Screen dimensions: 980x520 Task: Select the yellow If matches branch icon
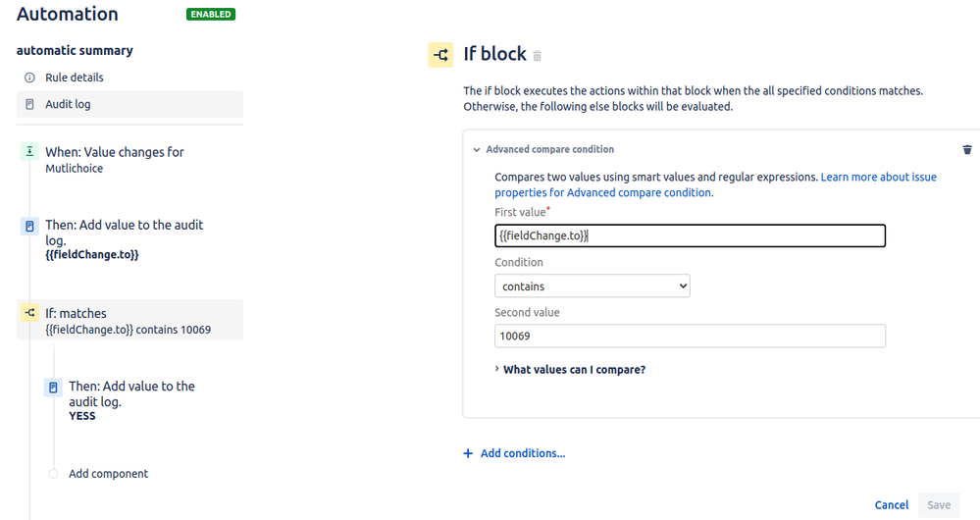(x=29, y=313)
